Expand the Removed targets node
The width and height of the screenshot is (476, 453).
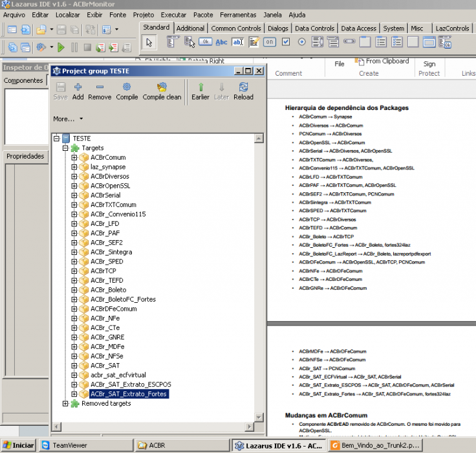click(65, 403)
